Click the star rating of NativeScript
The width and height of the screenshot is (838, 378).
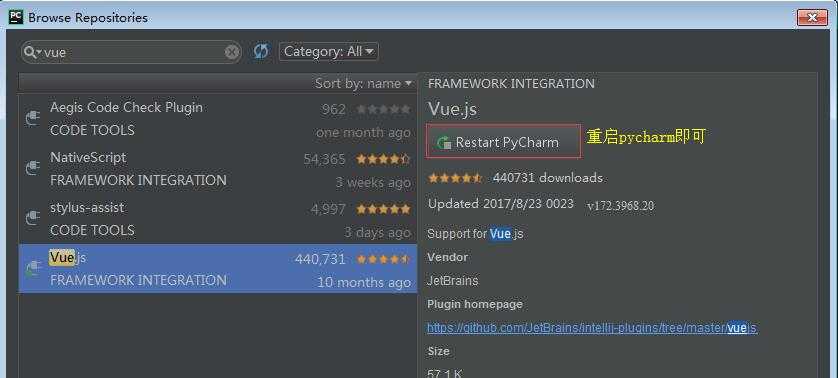(x=383, y=159)
